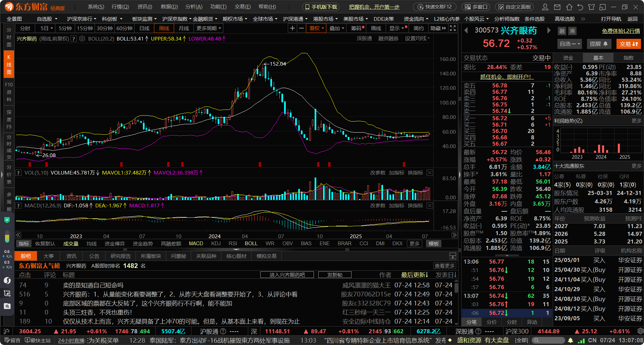The image size is (644, 345).
Task: Click the Hong Kong connect 港 badge
Action: tap(572, 31)
